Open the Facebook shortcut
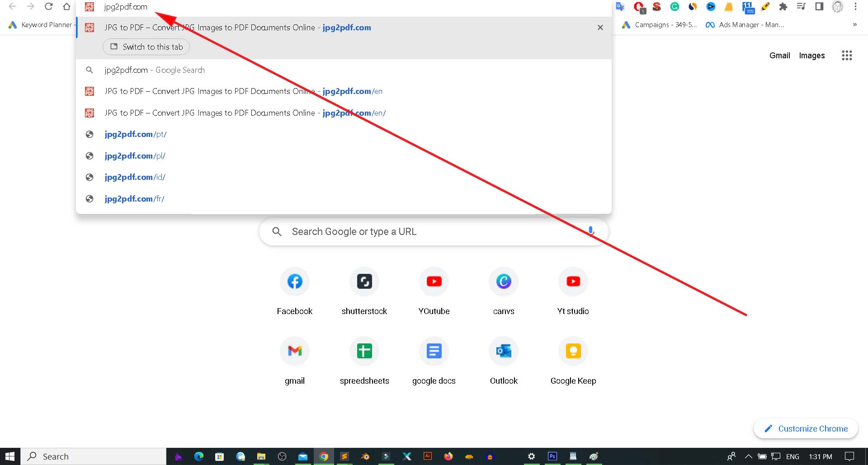The image size is (868, 465). point(295,291)
